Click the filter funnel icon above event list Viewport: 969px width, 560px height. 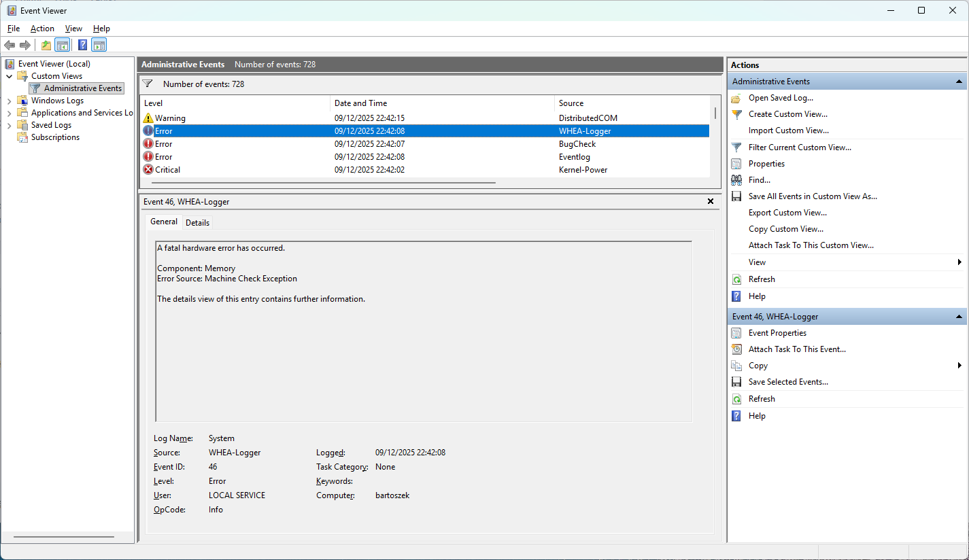pyautogui.click(x=148, y=84)
